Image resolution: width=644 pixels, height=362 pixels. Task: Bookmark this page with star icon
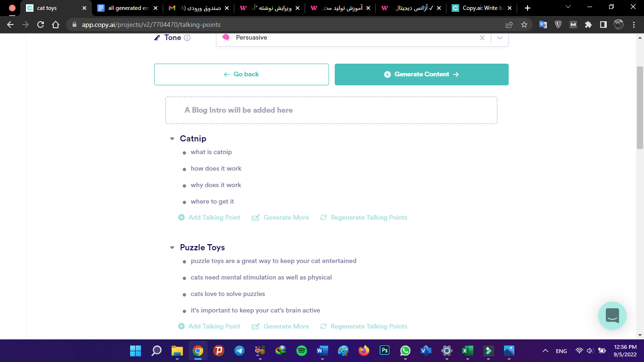[524, 25]
